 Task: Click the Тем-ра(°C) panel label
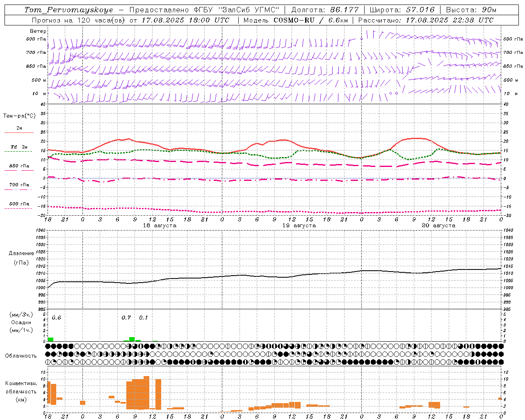[x=19, y=116]
